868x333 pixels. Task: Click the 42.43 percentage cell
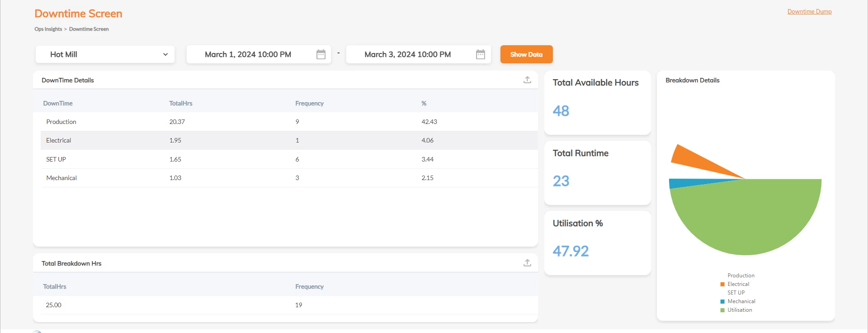coord(429,122)
